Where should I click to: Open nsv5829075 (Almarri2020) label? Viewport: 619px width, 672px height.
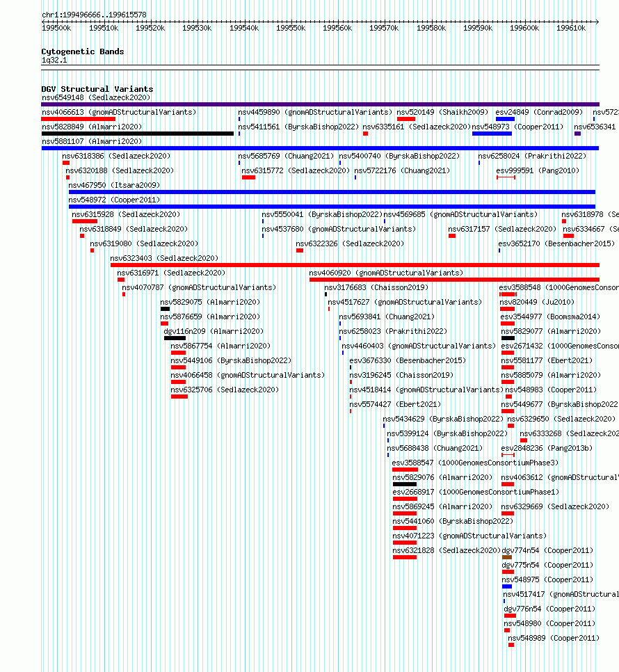[210, 302]
